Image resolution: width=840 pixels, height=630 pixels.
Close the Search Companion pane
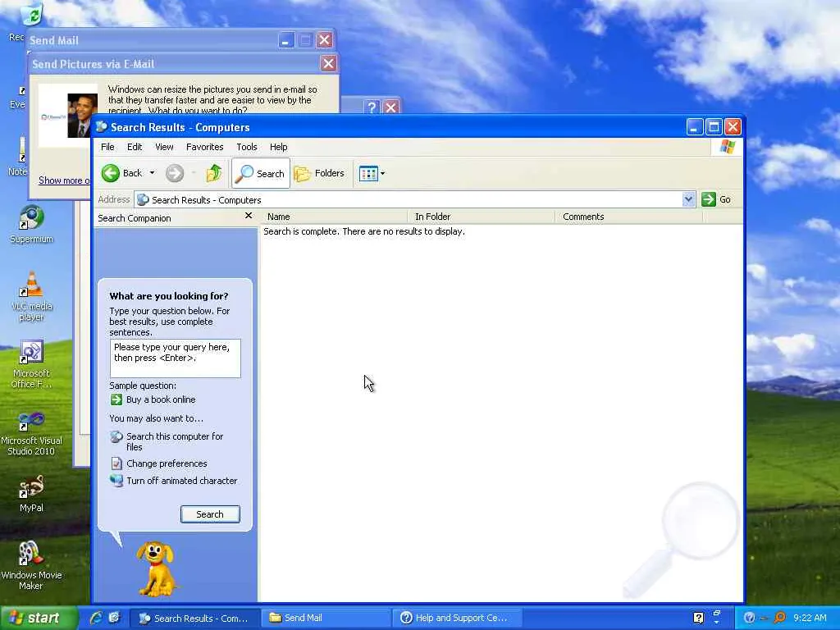click(x=248, y=216)
